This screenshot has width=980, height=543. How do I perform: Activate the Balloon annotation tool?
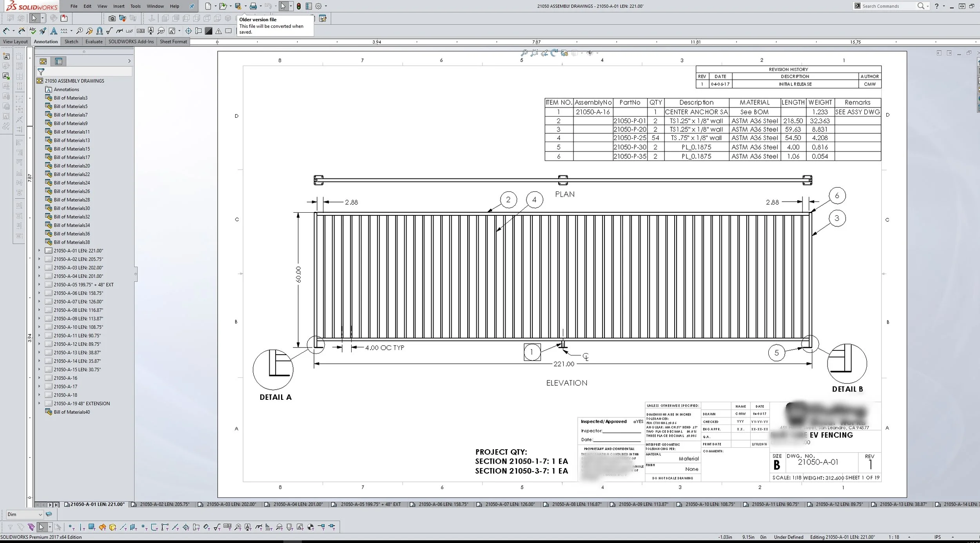click(x=80, y=31)
